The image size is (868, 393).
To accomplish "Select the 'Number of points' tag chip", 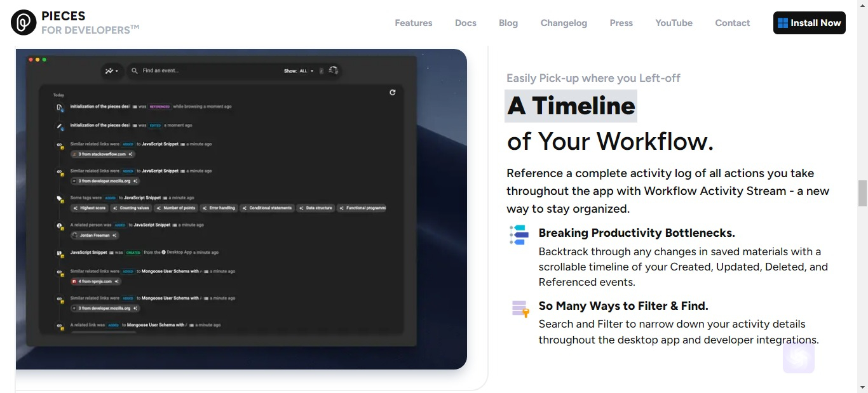I will 176,208.
